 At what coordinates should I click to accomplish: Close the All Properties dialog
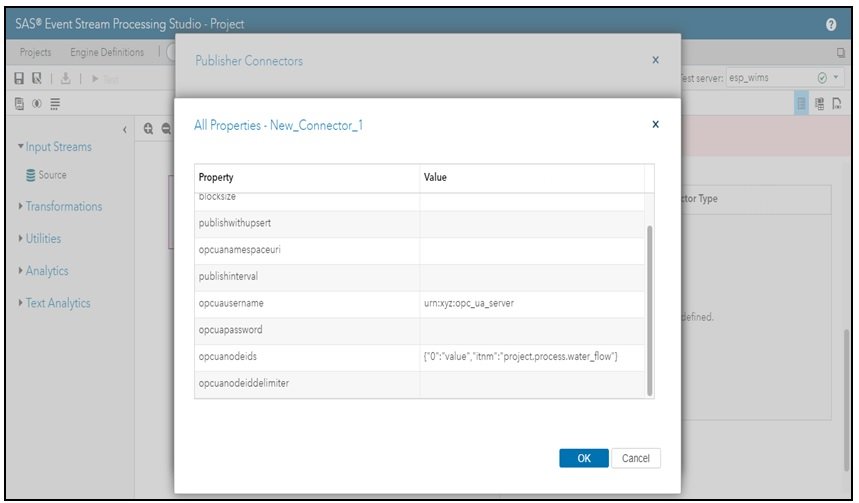click(x=655, y=125)
